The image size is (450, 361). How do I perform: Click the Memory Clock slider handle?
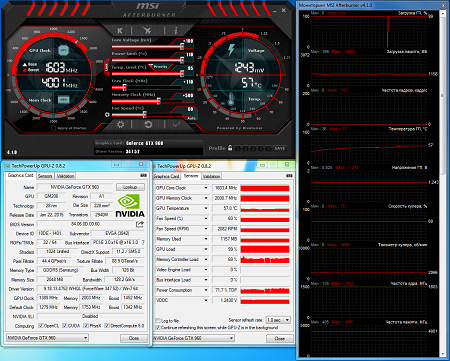pyautogui.click(x=159, y=101)
